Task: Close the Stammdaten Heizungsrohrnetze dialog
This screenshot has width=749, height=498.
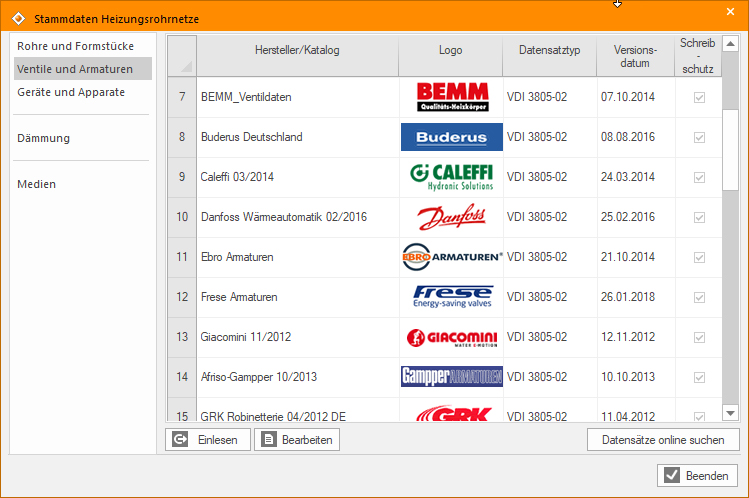Action: pyautogui.click(x=730, y=11)
